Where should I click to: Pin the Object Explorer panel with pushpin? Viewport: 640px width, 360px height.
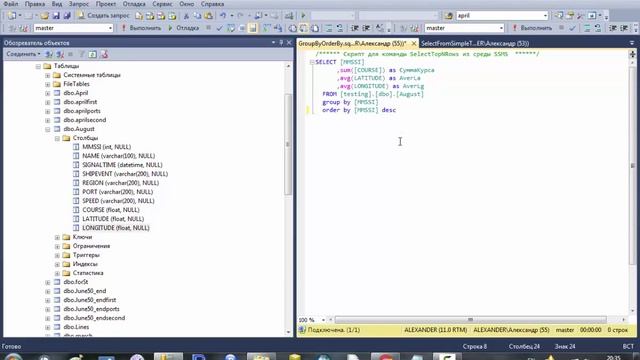coord(281,42)
